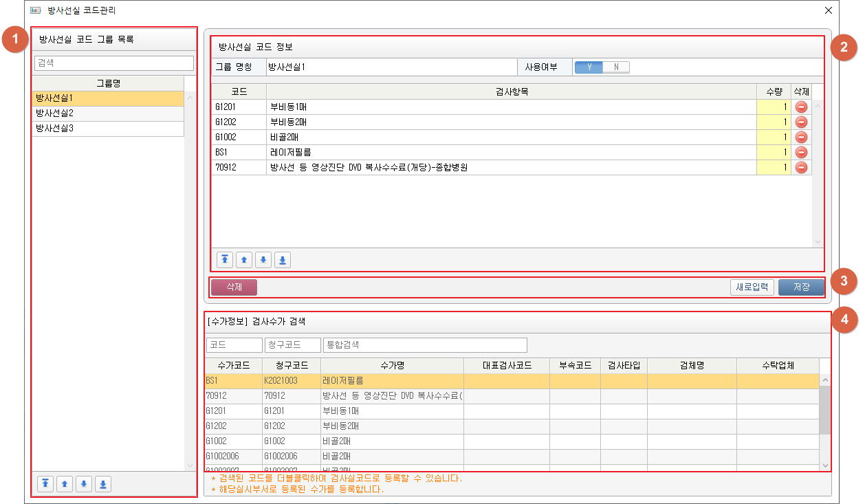
Task: Move selected group to bottom of group list
Action: 103,484
